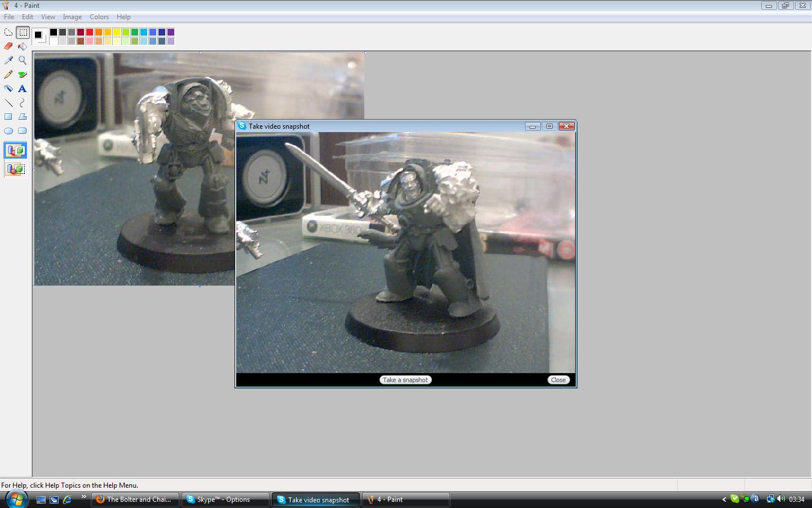Select the Airbrush spray tool
Screen dimensions: 812x508
point(8,89)
